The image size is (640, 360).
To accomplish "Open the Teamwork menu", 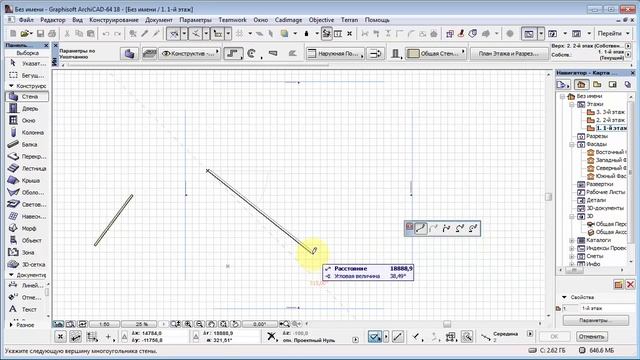I will [232, 20].
